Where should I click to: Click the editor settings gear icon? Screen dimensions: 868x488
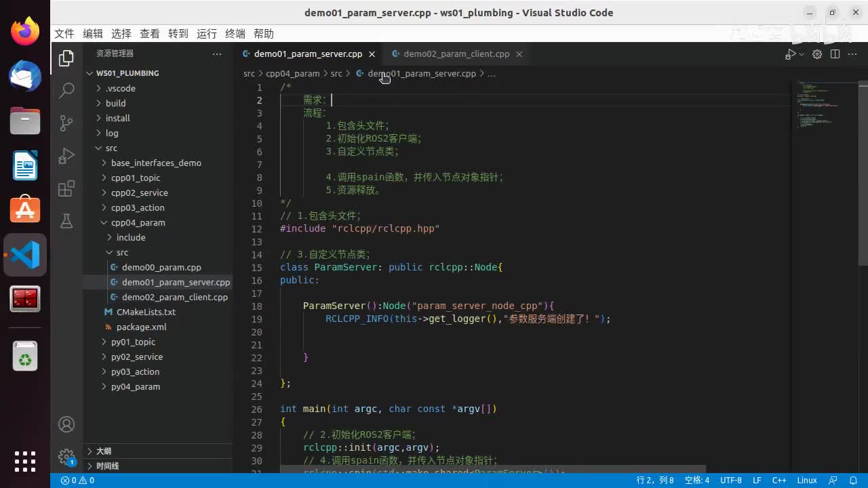coord(817,54)
